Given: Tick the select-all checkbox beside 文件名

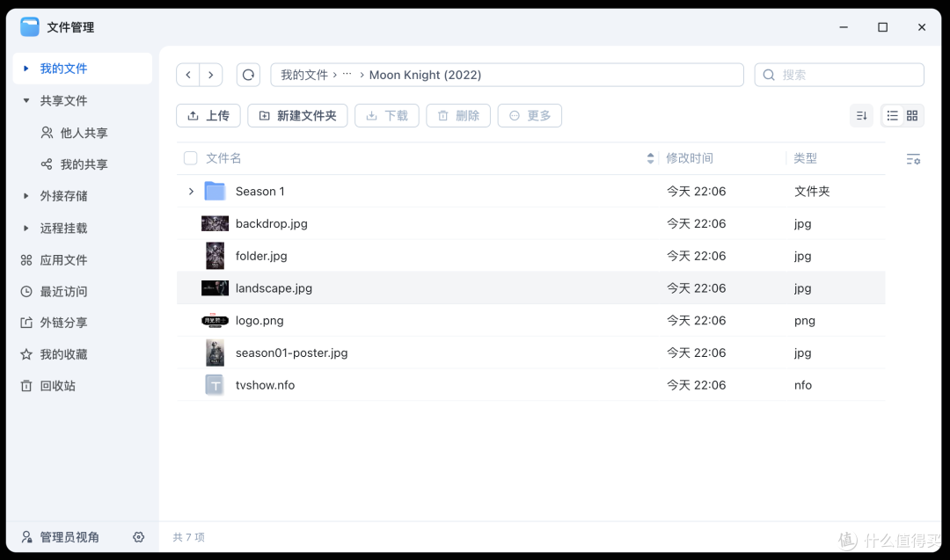Looking at the screenshot, I should 190,158.
